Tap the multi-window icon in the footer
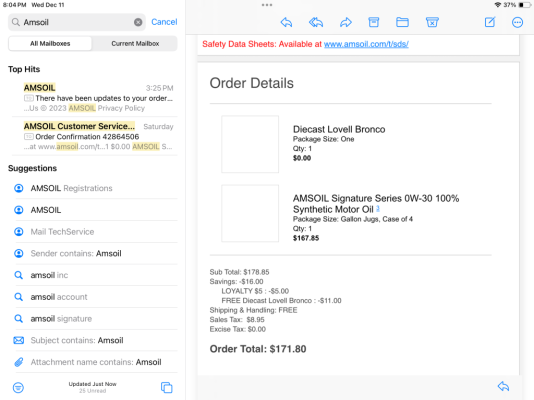The image size is (534, 400). click(x=167, y=387)
